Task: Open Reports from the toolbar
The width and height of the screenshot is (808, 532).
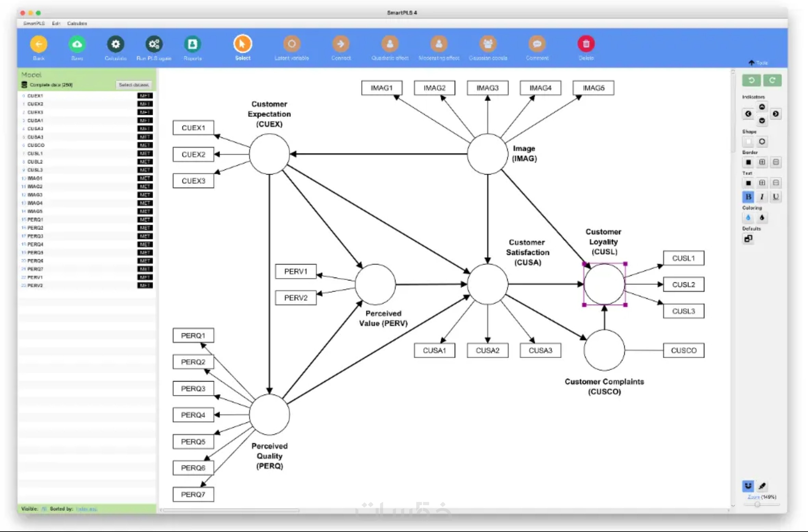Action: pyautogui.click(x=192, y=44)
